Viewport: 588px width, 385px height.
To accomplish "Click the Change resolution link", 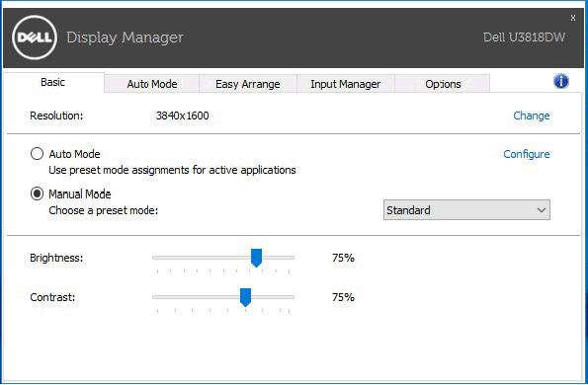I will coord(531,115).
